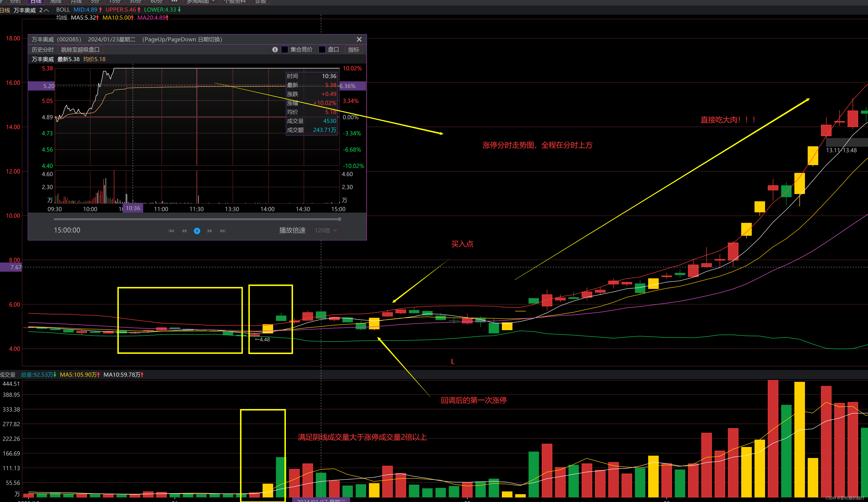Click the 最新5.38 text in popup
Viewport: 868px width, 502px height.
tap(68, 59)
